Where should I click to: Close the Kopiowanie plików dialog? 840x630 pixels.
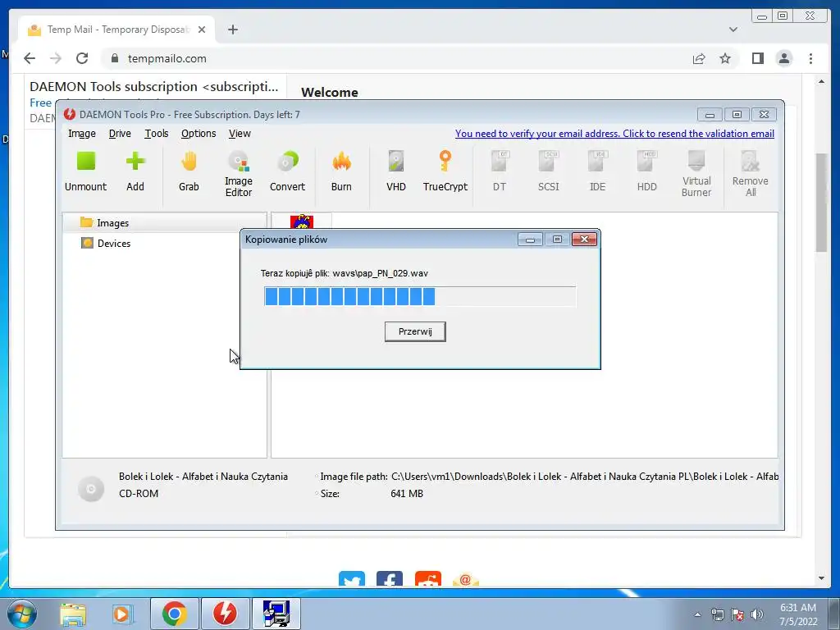(x=584, y=240)
